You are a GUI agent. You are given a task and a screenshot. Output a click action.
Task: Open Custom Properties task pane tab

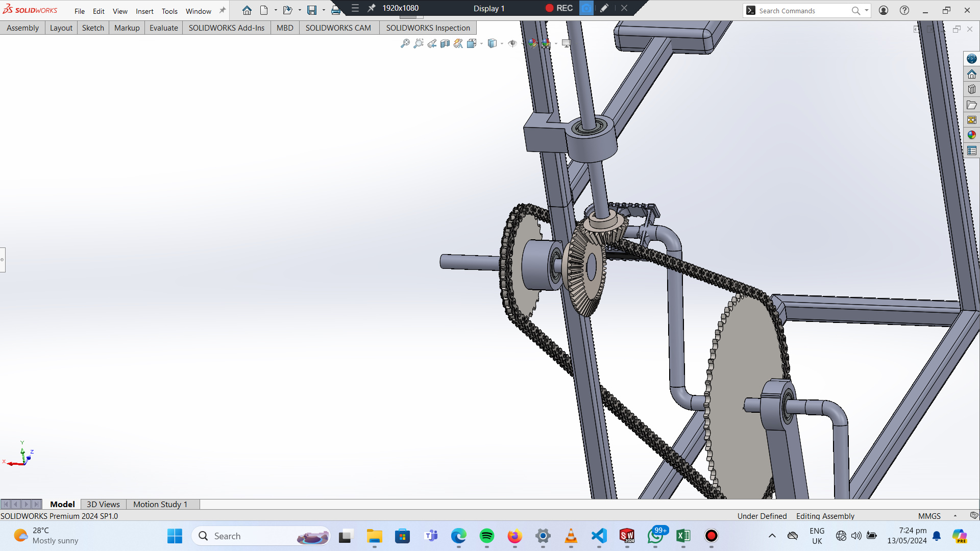pos(971,151)
